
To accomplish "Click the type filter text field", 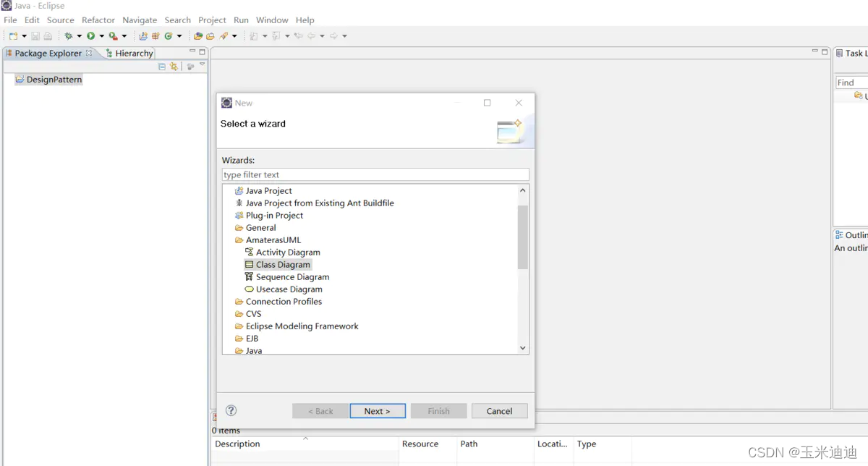I will click(375, 174).
